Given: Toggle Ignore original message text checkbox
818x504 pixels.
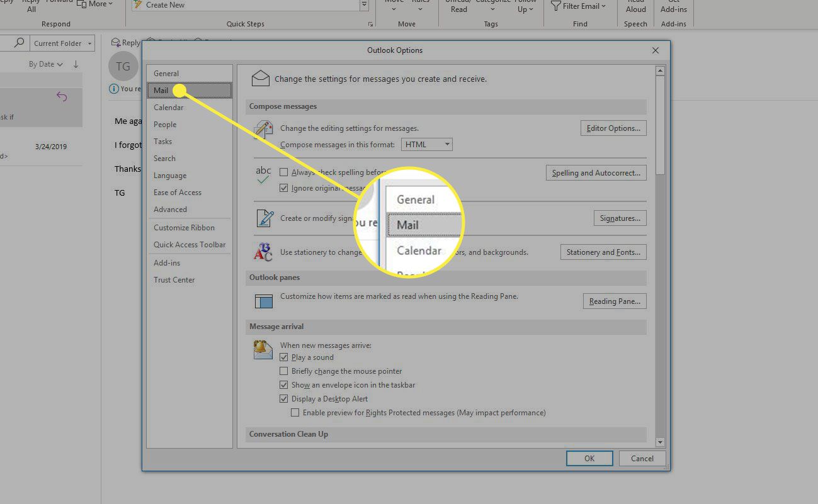Looking at the screenshot, I should coord(284,188).
